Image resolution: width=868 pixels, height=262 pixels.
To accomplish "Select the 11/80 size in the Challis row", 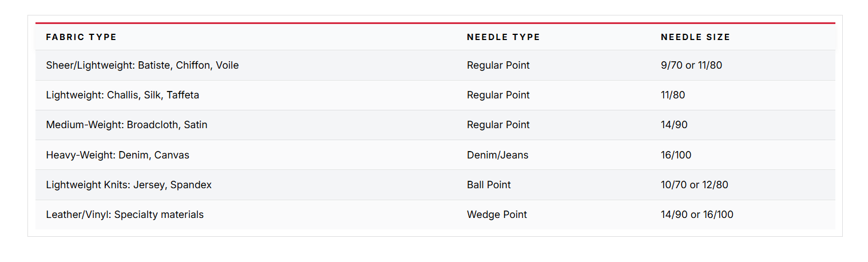I will tap(672, 95).
